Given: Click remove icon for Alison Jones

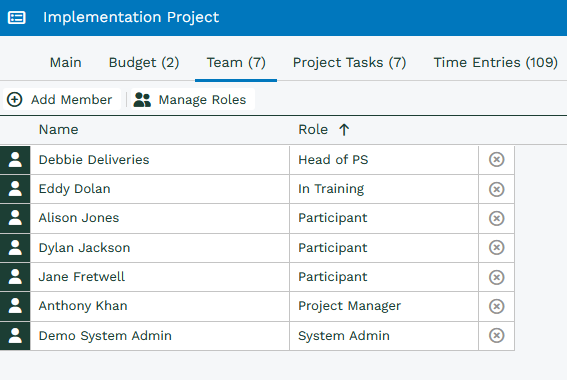Looking at the screenshot, I should click(496, 218).
